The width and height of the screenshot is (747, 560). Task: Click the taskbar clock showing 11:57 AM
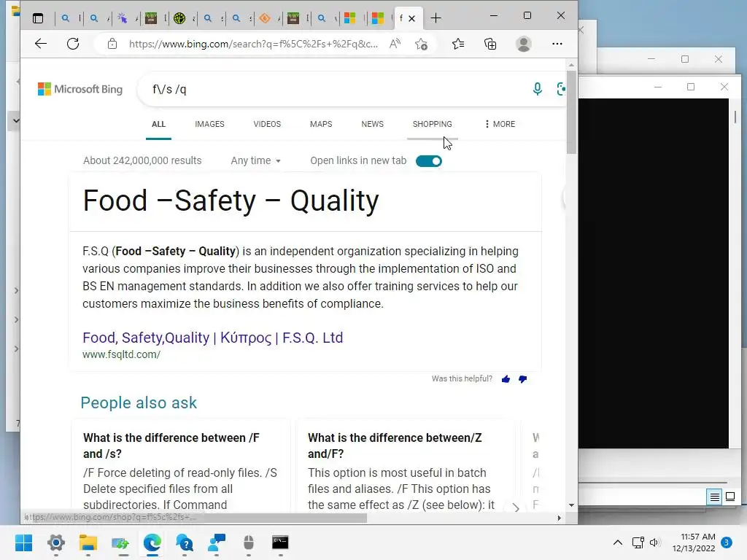click(694, 542)
